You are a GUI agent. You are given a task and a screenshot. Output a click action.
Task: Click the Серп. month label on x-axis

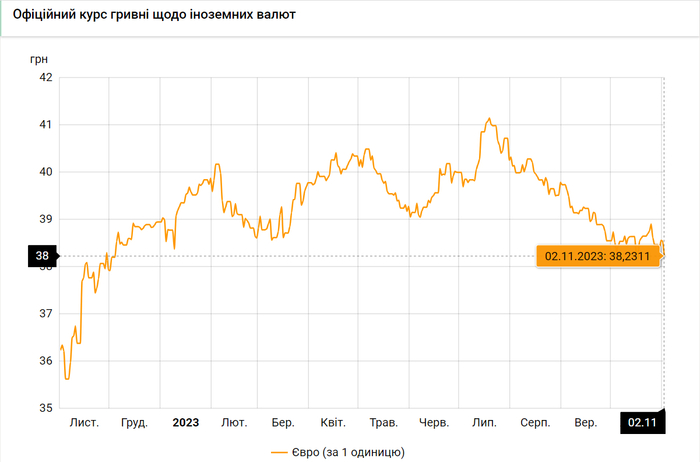click(535, 423)
